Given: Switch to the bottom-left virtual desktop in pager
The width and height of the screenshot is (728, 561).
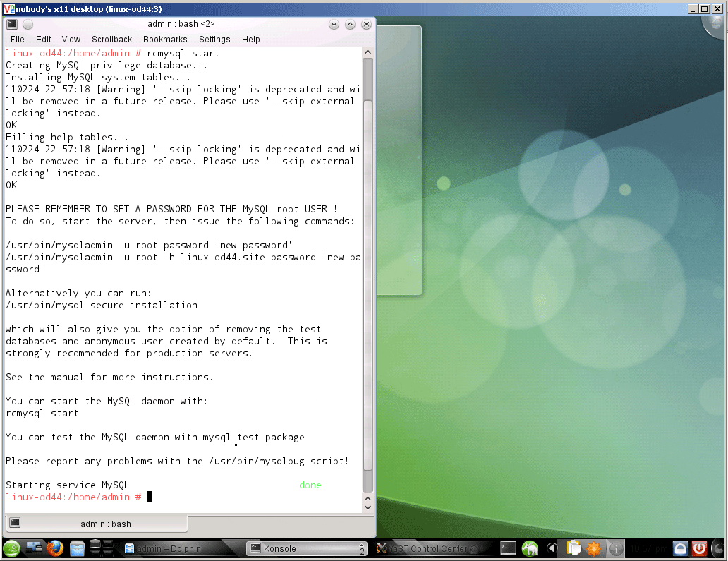Looking at the screenshot, I should click(95, 553).
